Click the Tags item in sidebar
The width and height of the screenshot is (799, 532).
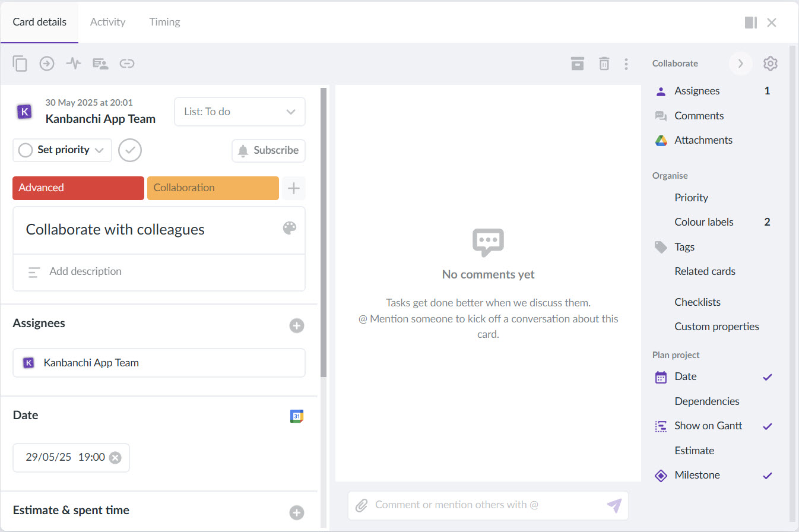point(684,247)
